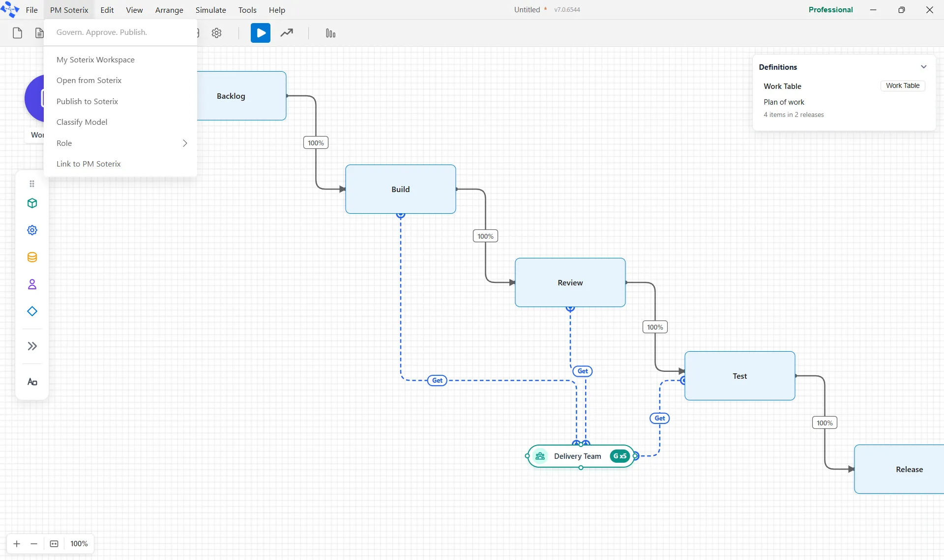
Task: Select the purple person resource icon
Action: 32,284
